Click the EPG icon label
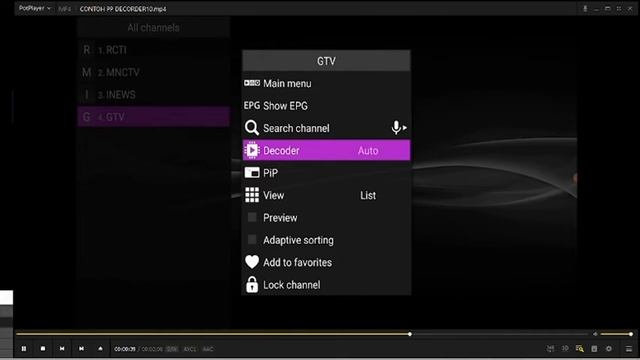640x360 pixels. tap(252, 106)
